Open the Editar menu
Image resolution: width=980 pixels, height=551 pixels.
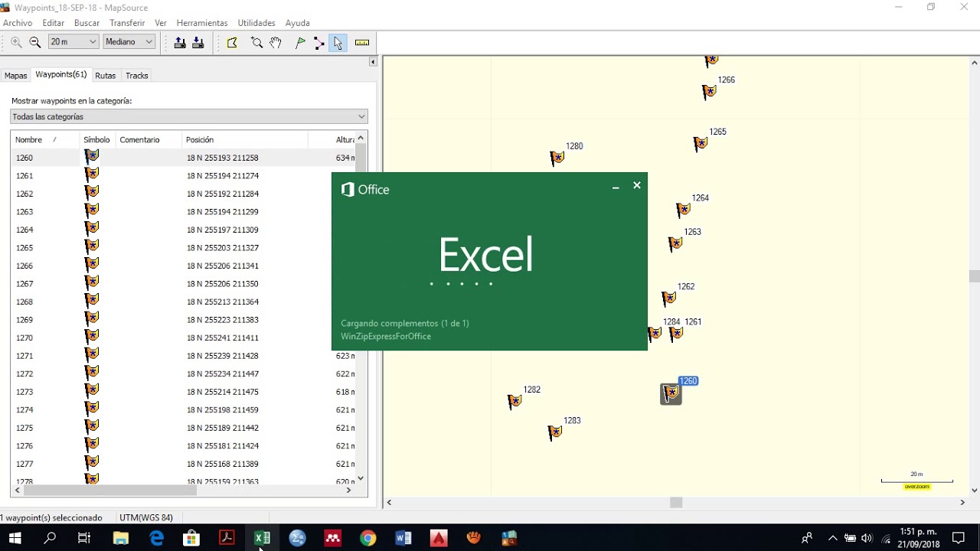[54, 23]
